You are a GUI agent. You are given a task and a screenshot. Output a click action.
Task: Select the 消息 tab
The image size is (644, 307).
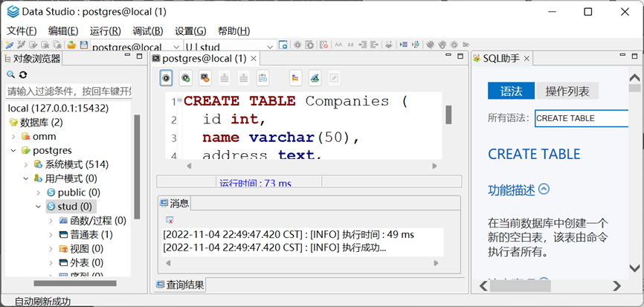coord(175,203)
